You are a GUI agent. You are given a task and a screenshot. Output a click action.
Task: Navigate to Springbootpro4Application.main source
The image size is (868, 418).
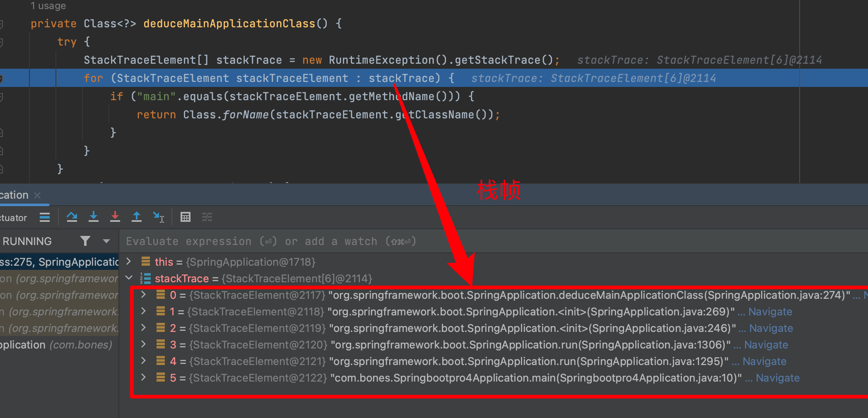click(x=778, y=378)
